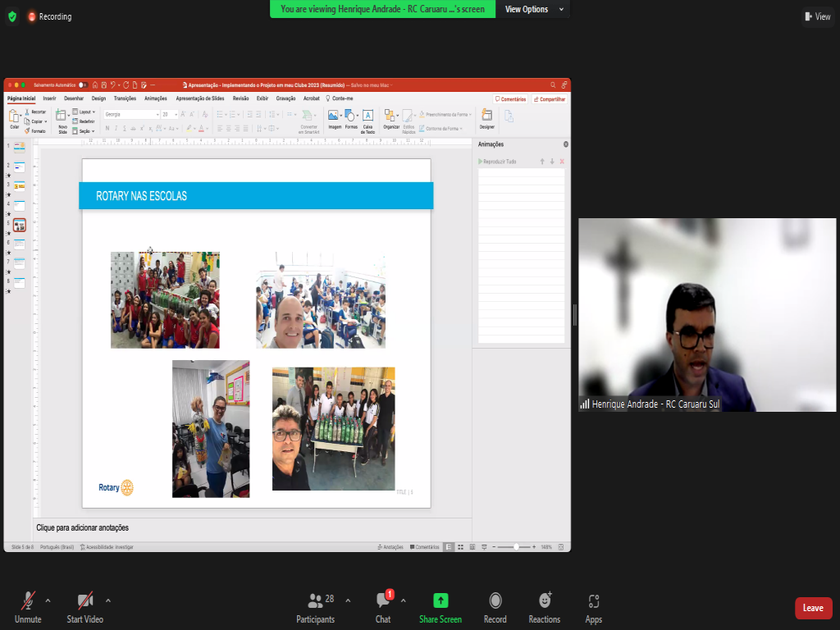Open the Apps panel

tap(594, 601)
